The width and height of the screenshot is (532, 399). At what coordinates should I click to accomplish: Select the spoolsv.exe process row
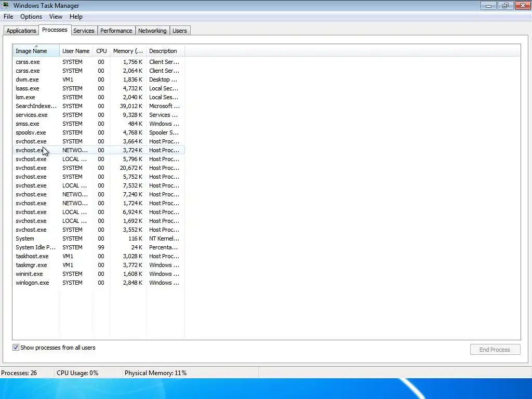pyautogui.click(x=99, y=132)
